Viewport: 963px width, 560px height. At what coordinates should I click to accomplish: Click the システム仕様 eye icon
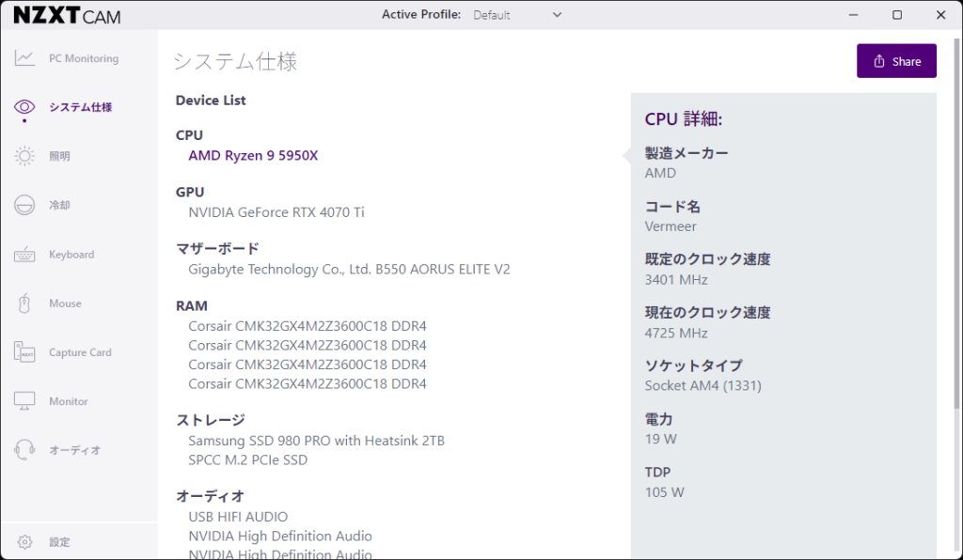point(24,107)
